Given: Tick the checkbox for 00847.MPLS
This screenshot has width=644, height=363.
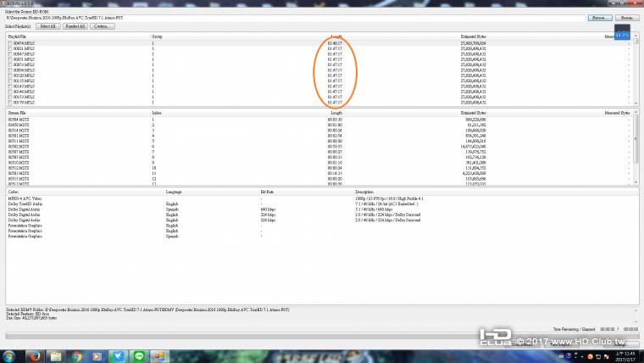Looking at the screenshot, I should [10, 53].
